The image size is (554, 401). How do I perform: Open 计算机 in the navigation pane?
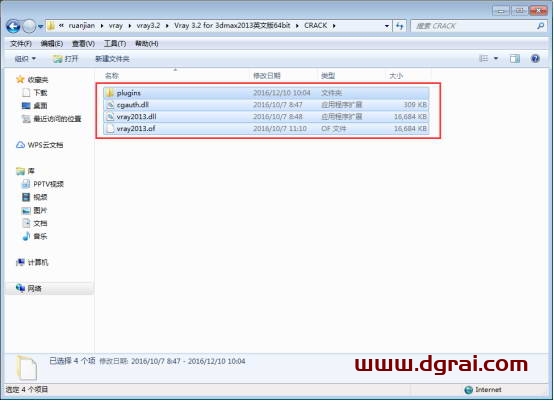pos(38,263)
